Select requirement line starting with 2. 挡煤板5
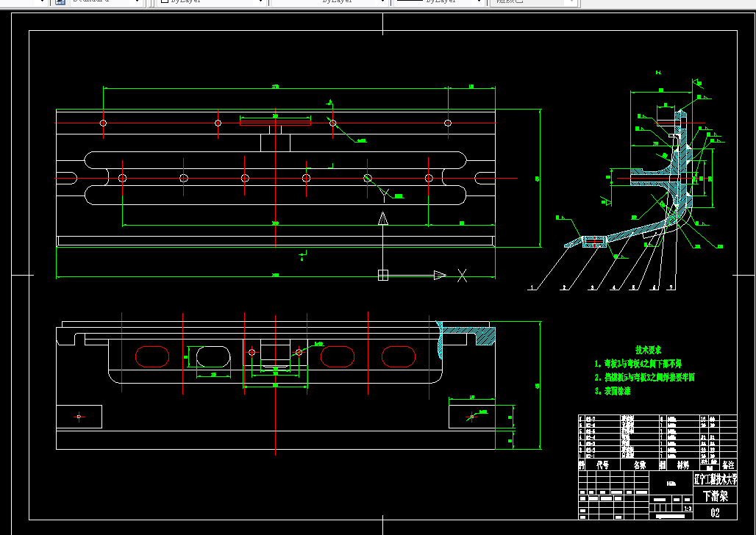The width and height of the screenshot is (756, 535). click(x=645, y=378)
